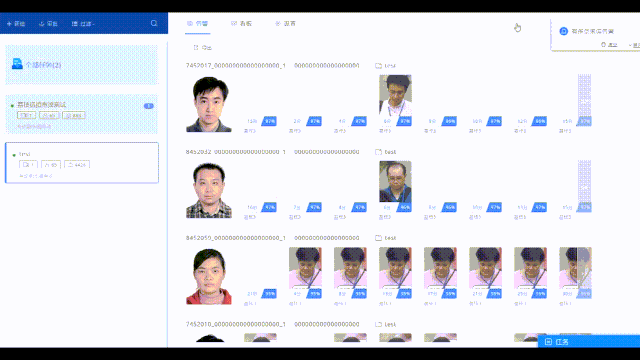Click the task icon in bottom-right blue bar
Image resolution: width=640 pixels, height=360 pixels.
(x=548, y=342)
